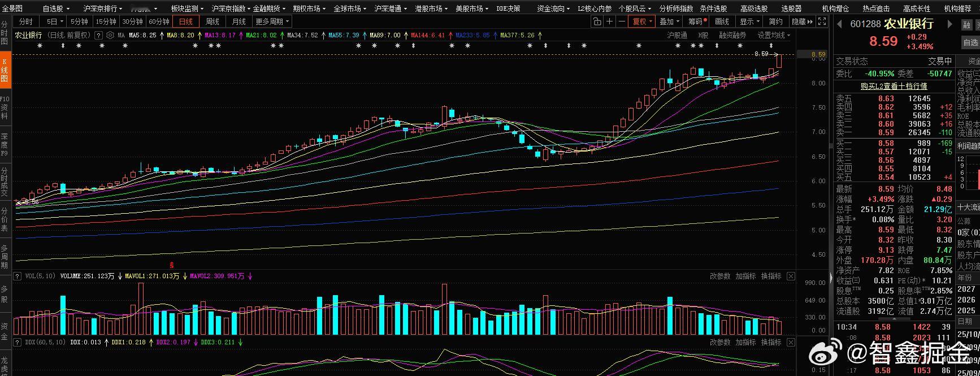Open 显示 display dropdown
Screen dimensions: 980x376
click(x=749, y=21)
